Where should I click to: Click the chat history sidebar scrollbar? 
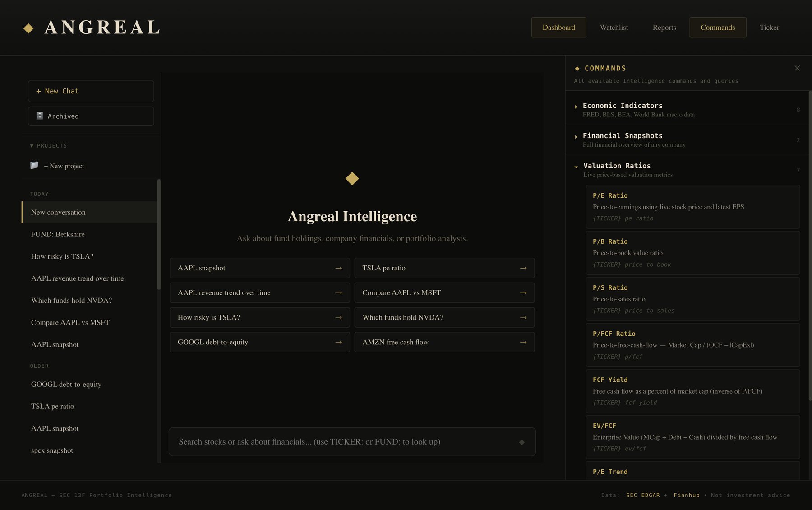coord(159,235)
